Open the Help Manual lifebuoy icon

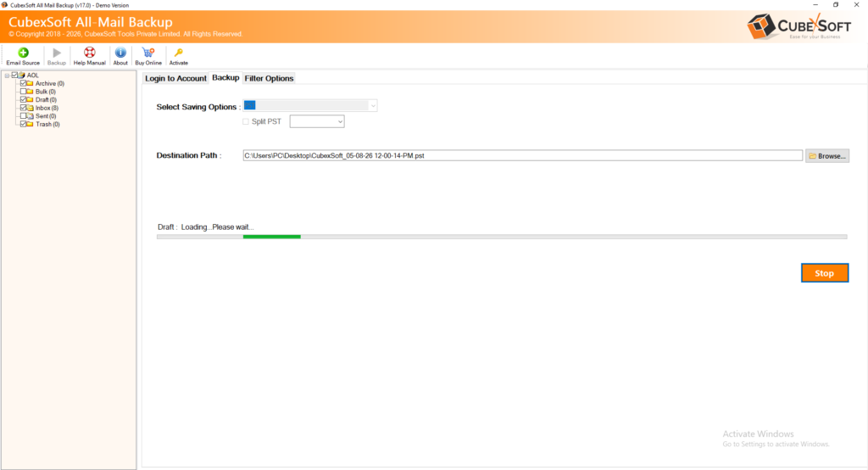tap(89, 53)
